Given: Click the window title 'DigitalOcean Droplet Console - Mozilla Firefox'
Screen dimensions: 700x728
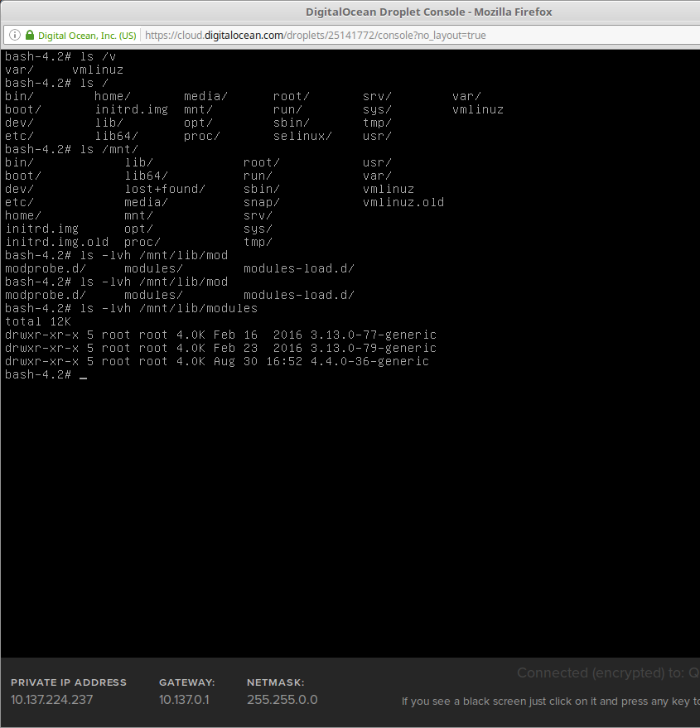Looking at the screenshot, I should pos(428,12).
